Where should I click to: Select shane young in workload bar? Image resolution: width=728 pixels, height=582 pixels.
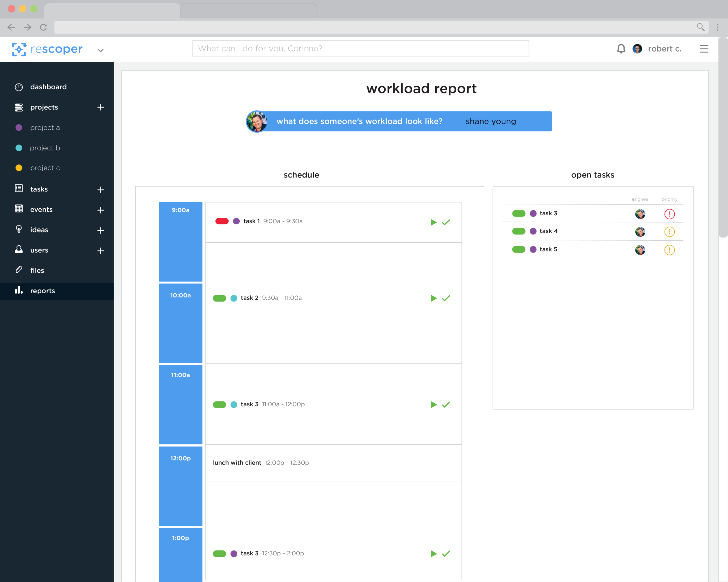[491, 121]
